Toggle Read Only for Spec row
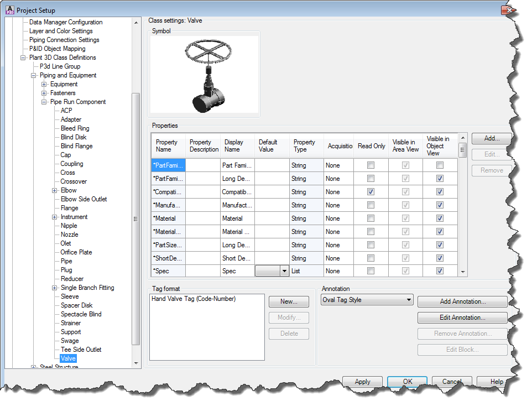Screen dimensions: 532x406 coord(371,271)
